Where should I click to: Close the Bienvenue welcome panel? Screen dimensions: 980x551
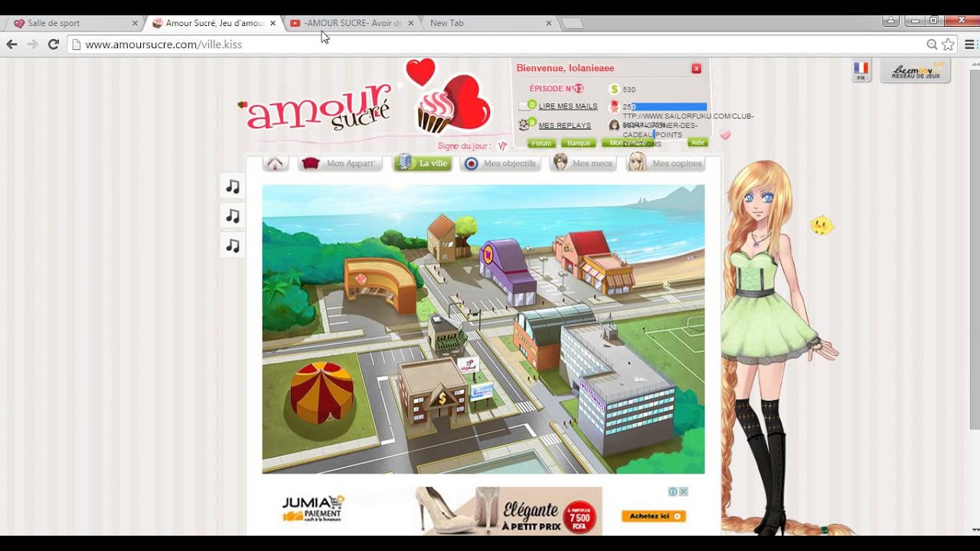696,69
